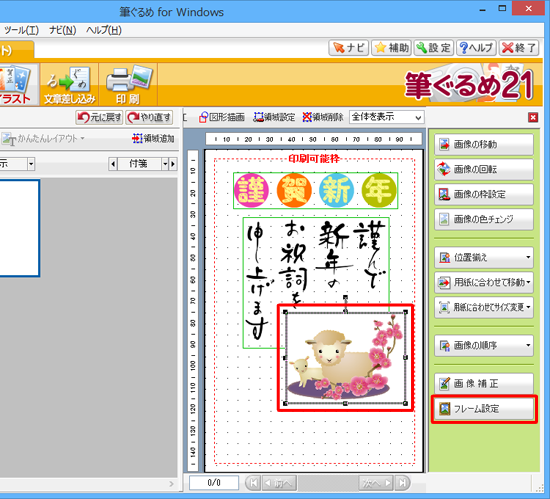Viewport: 550px width, 499px height.
Task: Go to last page button
Action: pyautogui.click(x=402, y=483)
